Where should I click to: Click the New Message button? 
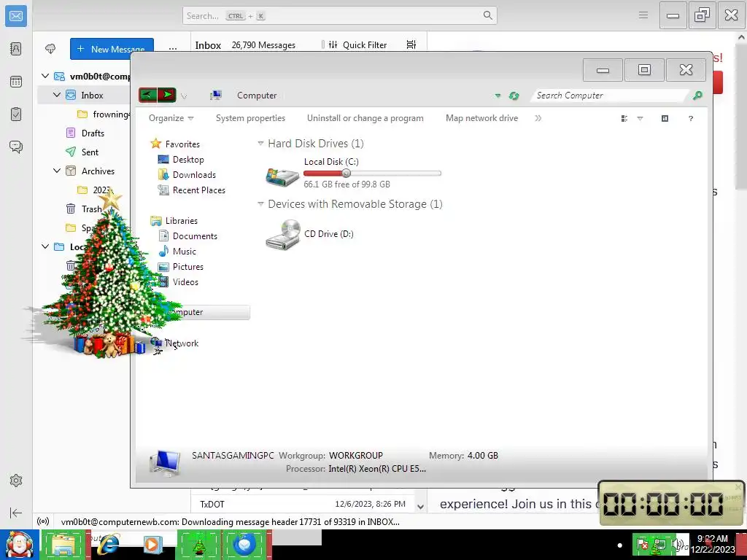point(112,49)
